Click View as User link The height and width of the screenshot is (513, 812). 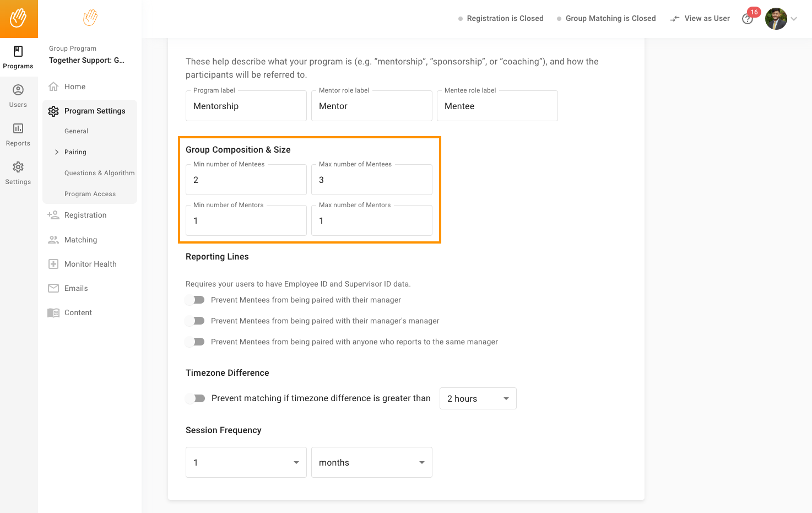(x=707, y=18)
